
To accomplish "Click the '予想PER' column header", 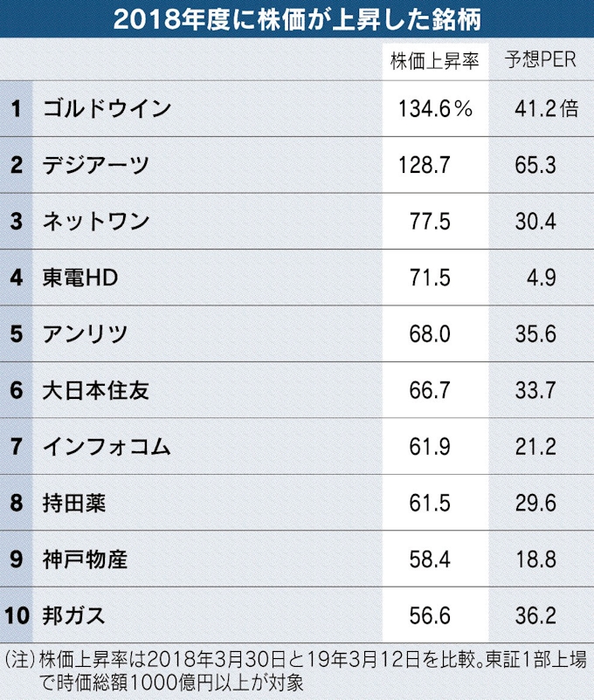I will tap(536, 61).
